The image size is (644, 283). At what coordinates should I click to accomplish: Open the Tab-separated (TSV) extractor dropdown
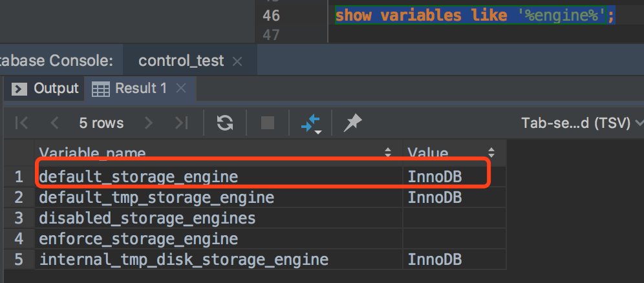(582, 123)
